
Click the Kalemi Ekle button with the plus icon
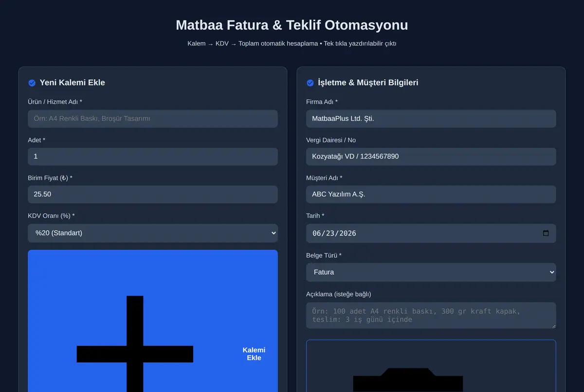click(x=153, y=321)
